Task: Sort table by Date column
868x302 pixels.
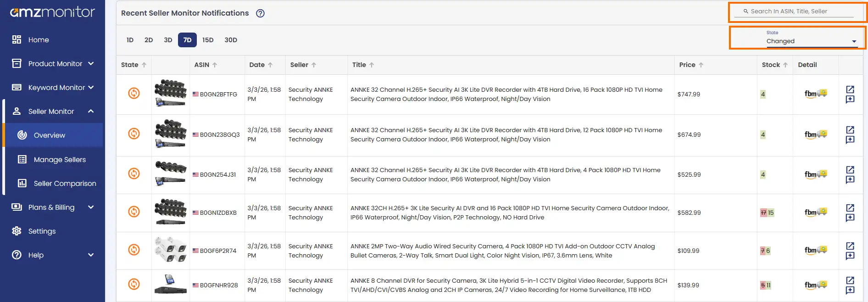Action: [261, 65]
